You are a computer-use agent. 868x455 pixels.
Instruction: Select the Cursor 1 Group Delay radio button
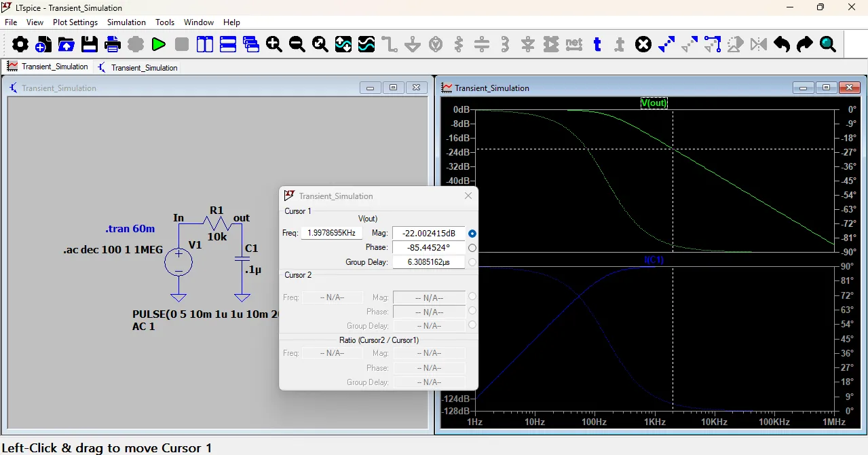[472, 262]
